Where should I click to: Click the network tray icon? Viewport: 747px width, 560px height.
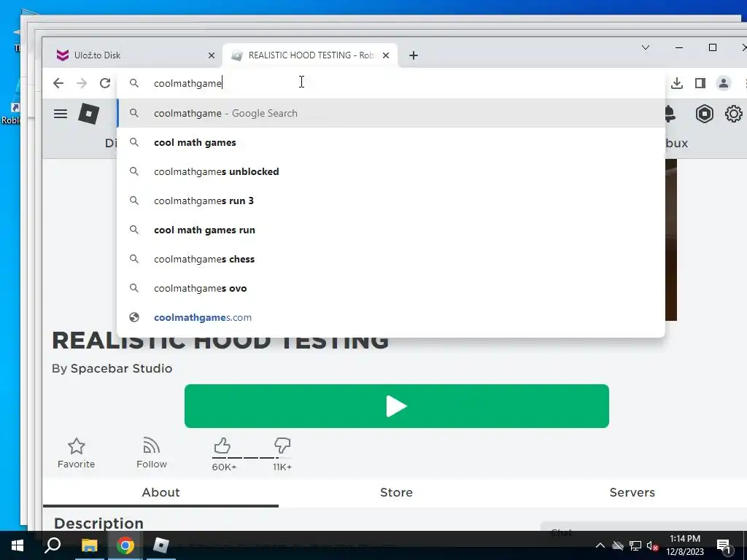(635, 545)
